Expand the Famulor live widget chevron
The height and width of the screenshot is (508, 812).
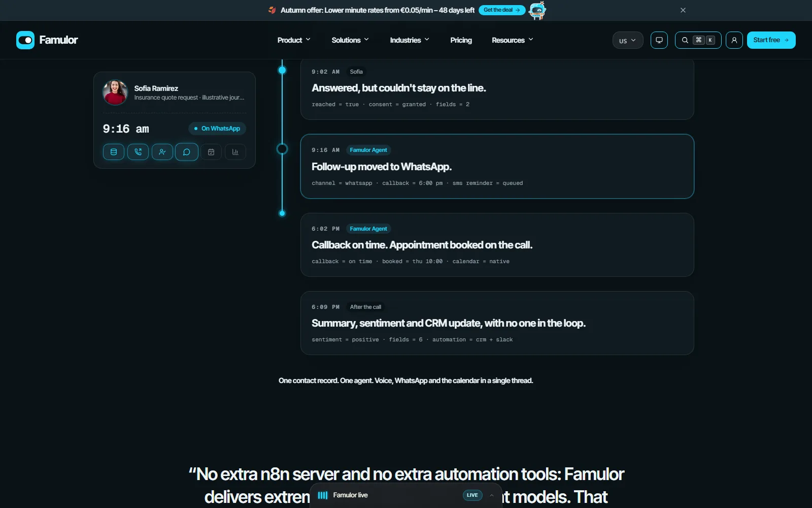pos(492,495)
